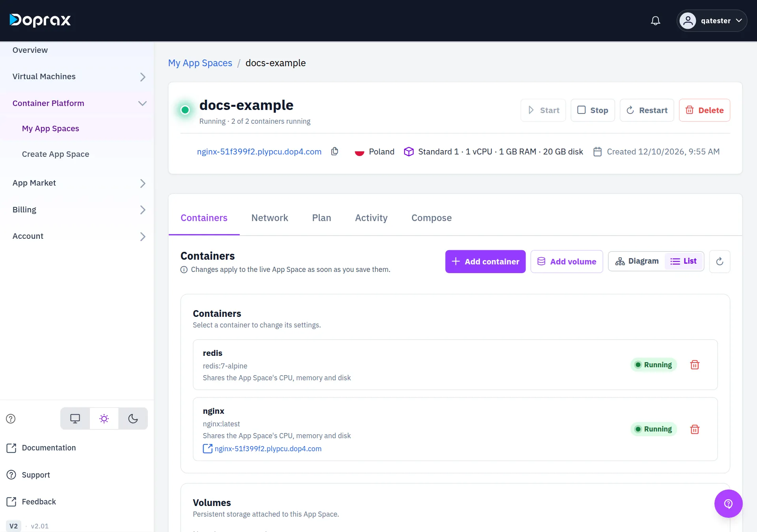This screenshot has width=757, height=532.
Task: Click the sidebar help question icon
Action: pyautogui.click(x=11, y=419)
